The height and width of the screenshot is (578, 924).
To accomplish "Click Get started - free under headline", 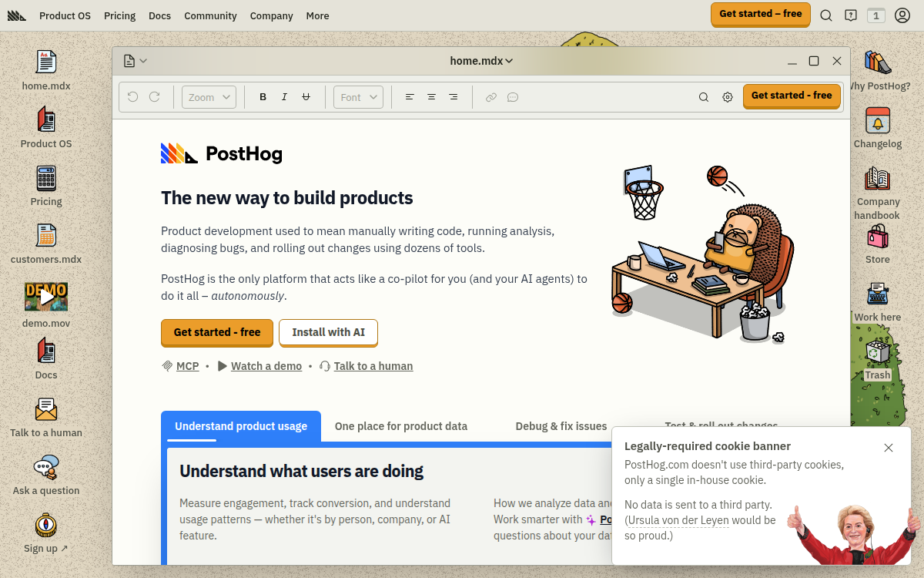I will [217, 332].
